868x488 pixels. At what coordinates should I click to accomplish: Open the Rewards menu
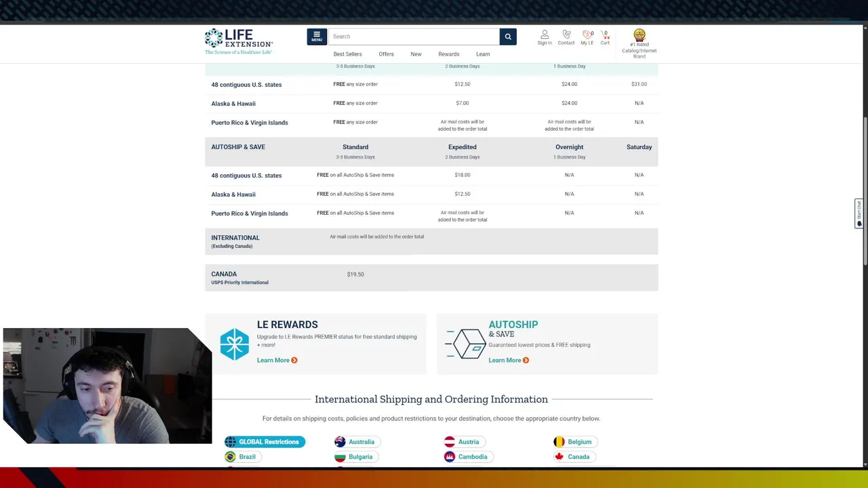point(448,54)
